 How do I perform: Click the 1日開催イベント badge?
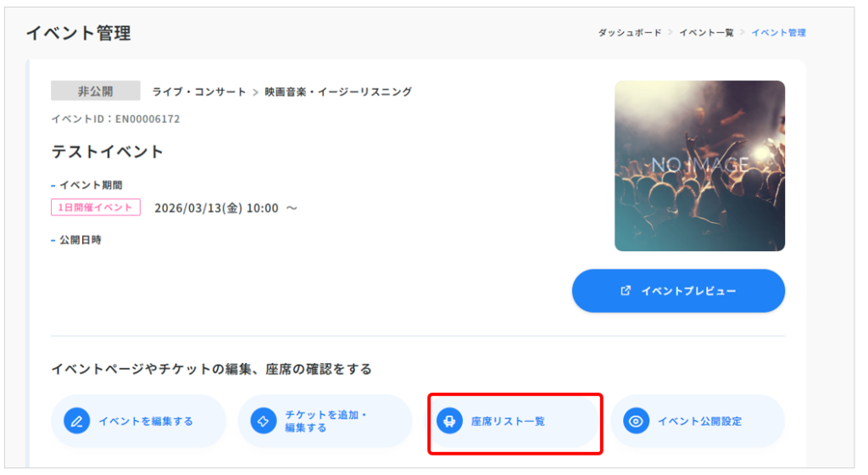tap(95, 207)
